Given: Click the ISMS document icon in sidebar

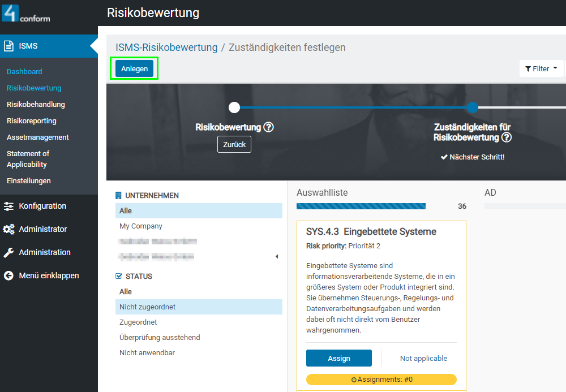Looking at the screenshot, I should tap(9, 46).
